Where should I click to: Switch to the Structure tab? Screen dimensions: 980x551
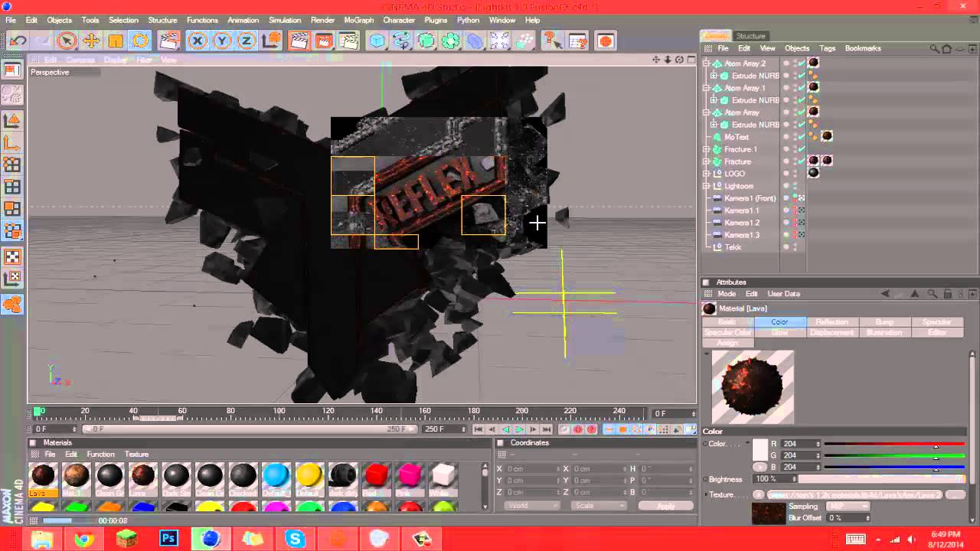[750, 36]
